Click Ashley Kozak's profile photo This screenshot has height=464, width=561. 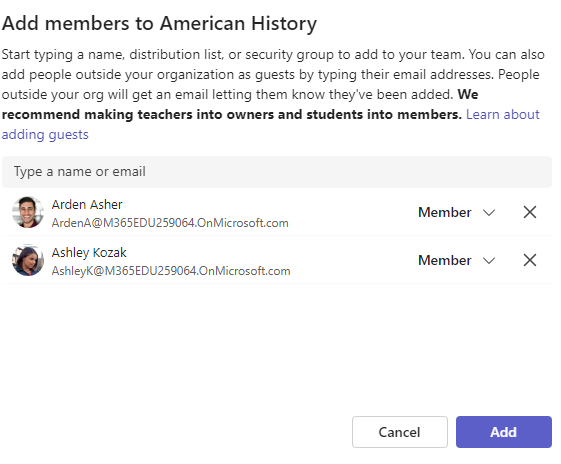click(28, 260)
